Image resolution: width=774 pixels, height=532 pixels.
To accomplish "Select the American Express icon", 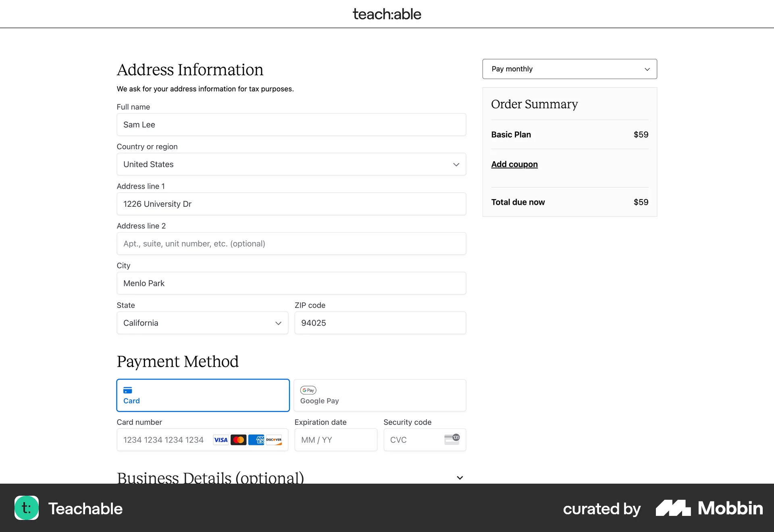I will pos(256,440).
